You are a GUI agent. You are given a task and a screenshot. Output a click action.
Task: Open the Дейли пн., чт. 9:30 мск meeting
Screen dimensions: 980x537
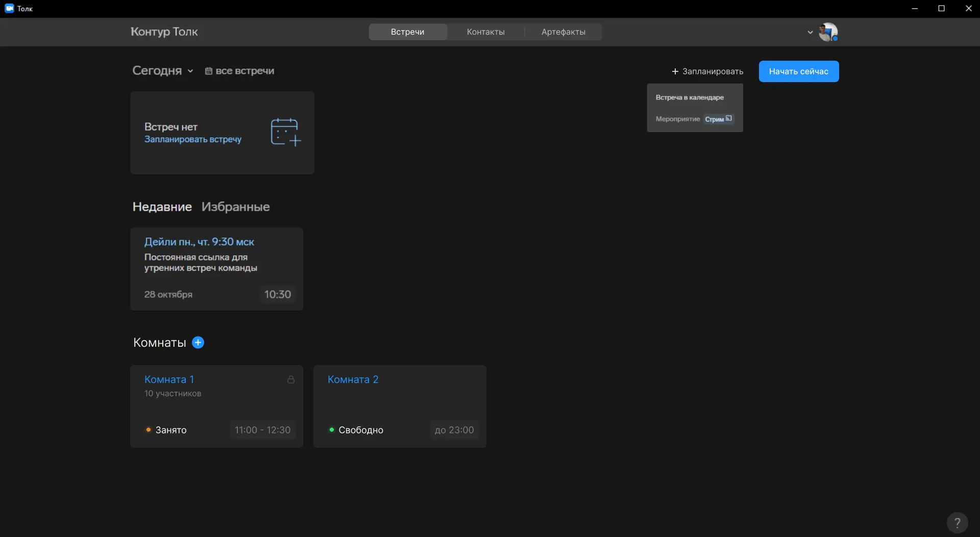tap(199, 242)
